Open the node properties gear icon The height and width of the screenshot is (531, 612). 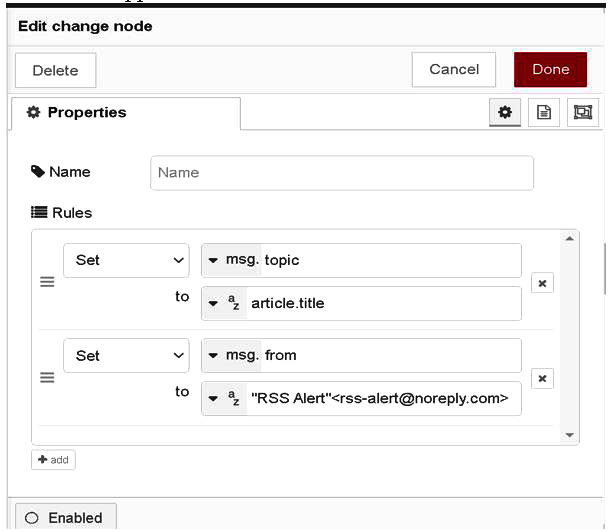(505, 113)
